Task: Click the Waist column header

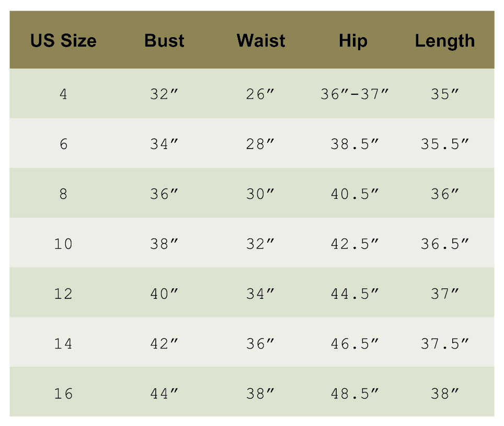Action: point(260,41)
